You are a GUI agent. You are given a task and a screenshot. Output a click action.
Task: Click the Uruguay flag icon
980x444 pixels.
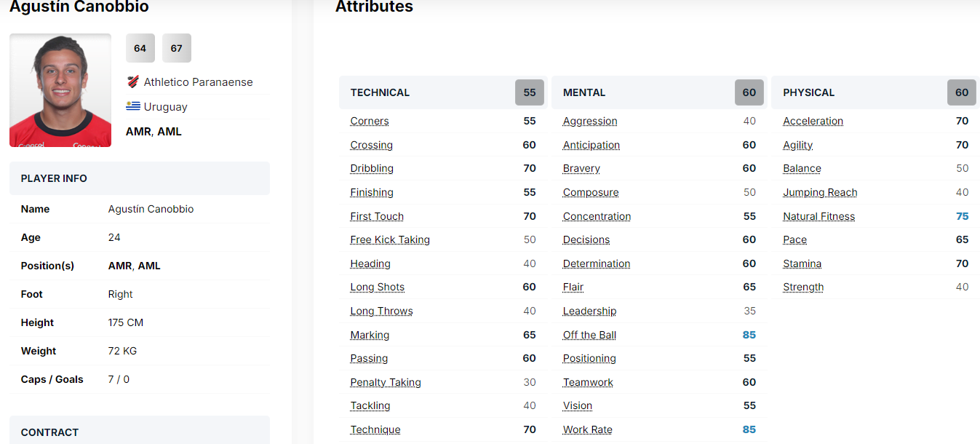132,106
